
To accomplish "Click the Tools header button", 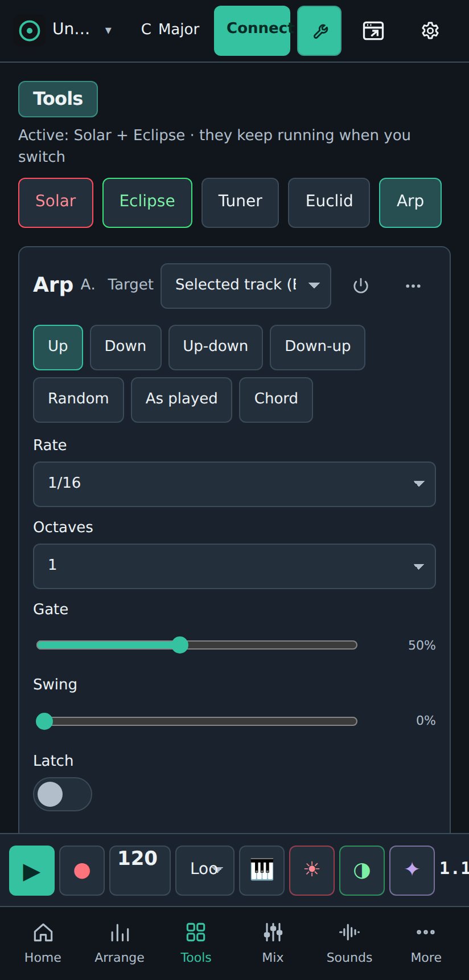I will point(58,99).
